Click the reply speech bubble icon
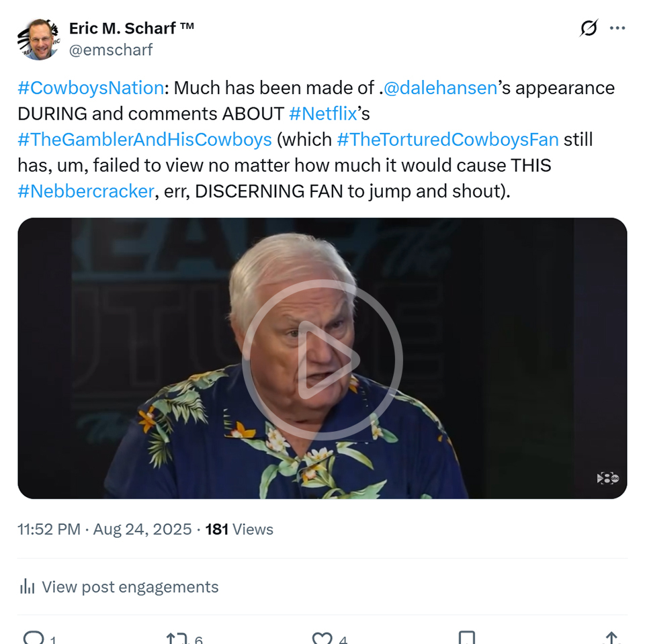The width and height of the screenshot is (645, 644). point(33,637)
